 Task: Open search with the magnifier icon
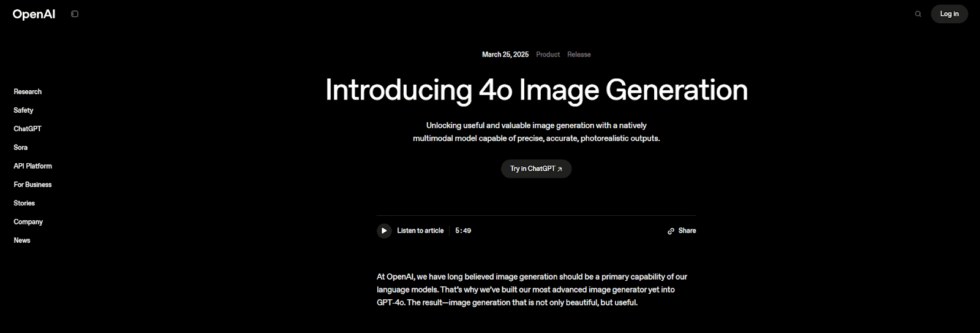coord(918,14)
